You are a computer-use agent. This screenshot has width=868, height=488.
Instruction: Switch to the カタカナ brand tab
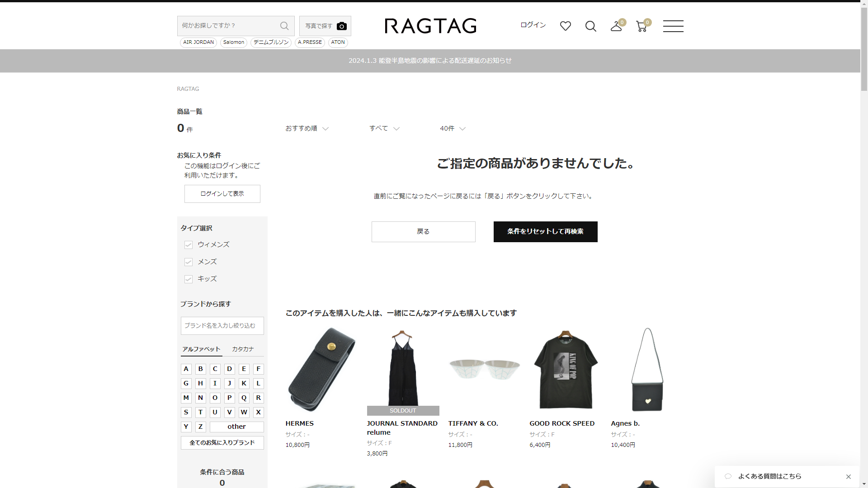click(243, 349)
